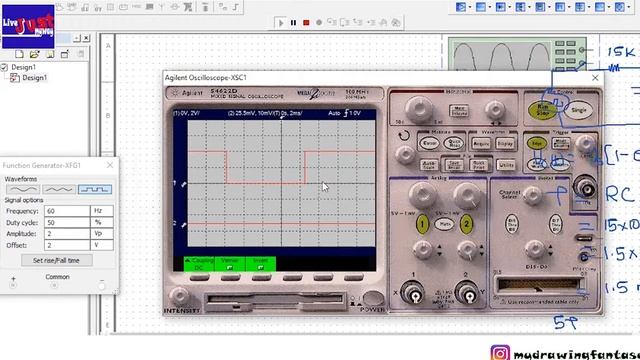Click the Entry knob beside the rotate arrow
Viewport: 640px width, 360px height.
tap(405, 155)
